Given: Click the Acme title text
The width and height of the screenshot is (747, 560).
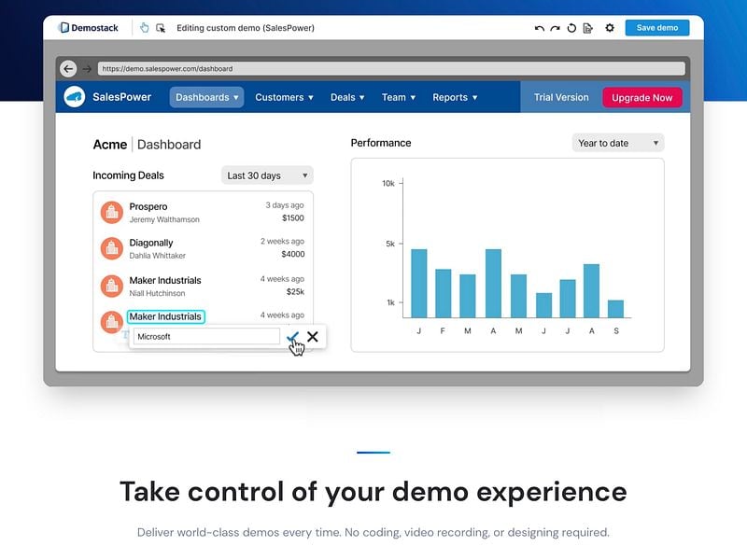Looking at the screenshot, I should 110,145.
